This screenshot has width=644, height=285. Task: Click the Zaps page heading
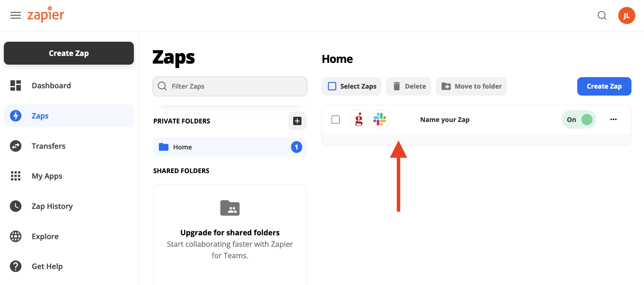coord(174,57)
